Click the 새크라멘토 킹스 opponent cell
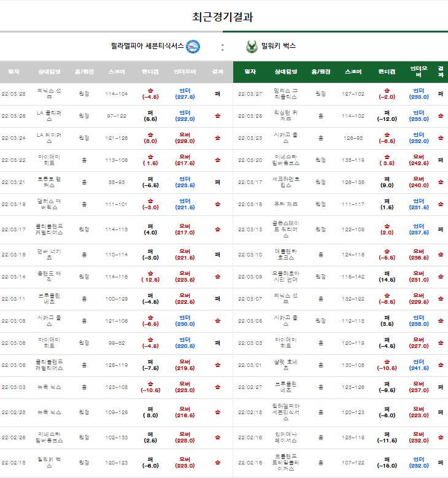 286,182
